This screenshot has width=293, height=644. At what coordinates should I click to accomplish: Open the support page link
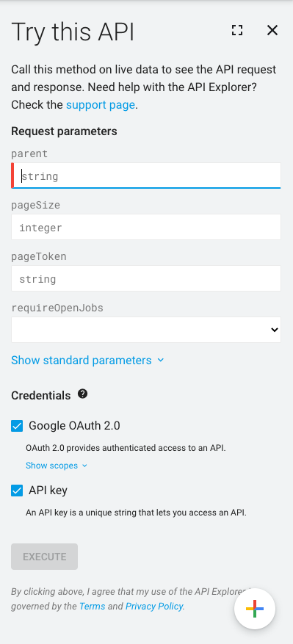[101, 105]
